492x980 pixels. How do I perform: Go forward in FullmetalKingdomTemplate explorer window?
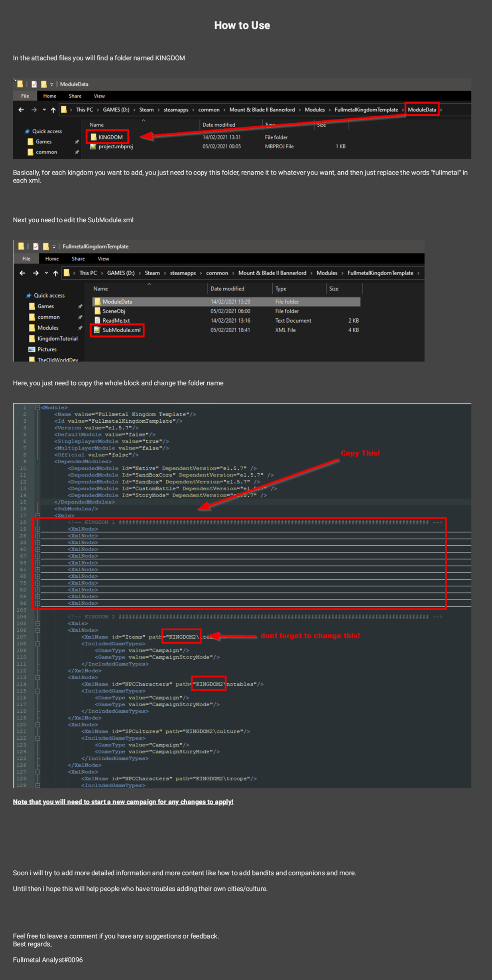[36, 273]
